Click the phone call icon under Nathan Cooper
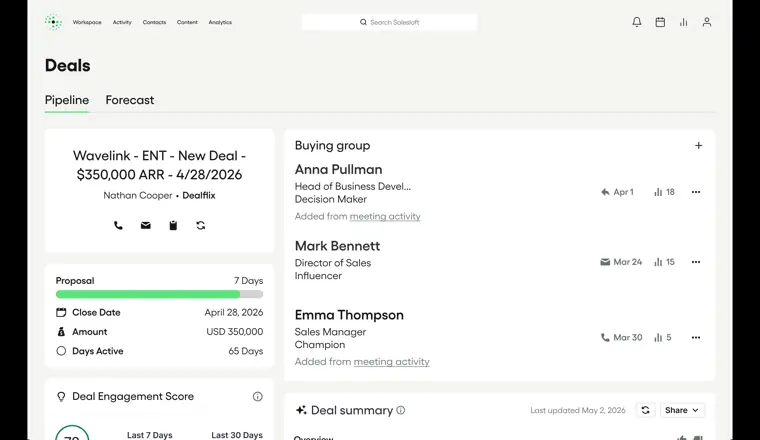The image size is (760, 440). click(118, 225)
